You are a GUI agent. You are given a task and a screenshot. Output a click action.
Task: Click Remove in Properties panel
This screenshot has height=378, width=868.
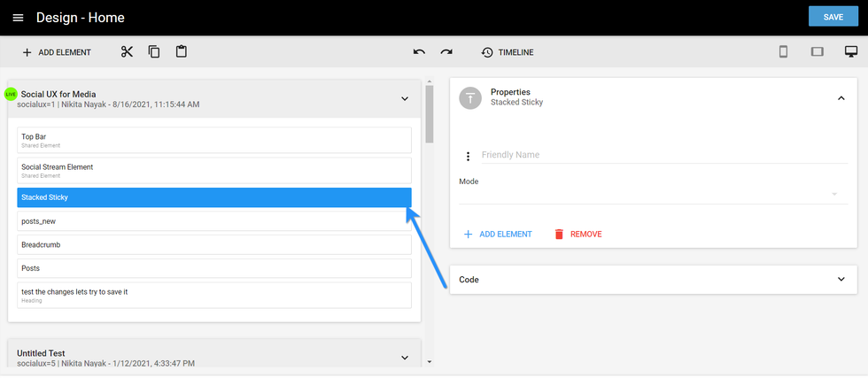(577, 235)
